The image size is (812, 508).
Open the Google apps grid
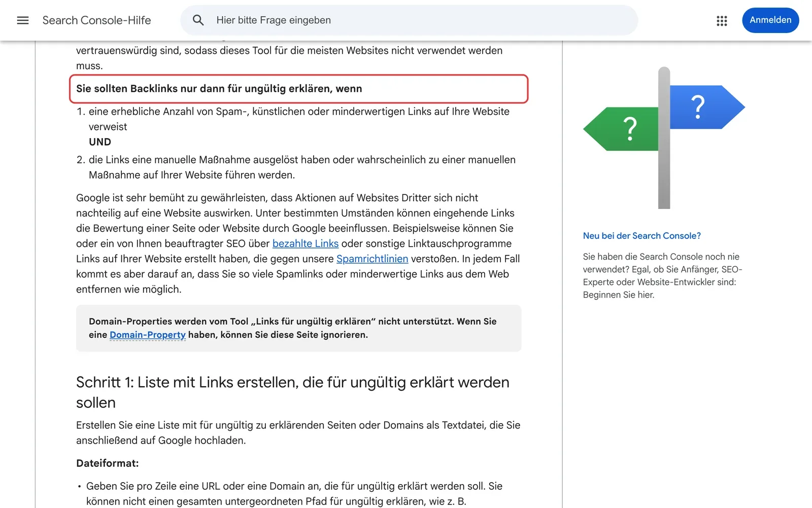[722, 20]
